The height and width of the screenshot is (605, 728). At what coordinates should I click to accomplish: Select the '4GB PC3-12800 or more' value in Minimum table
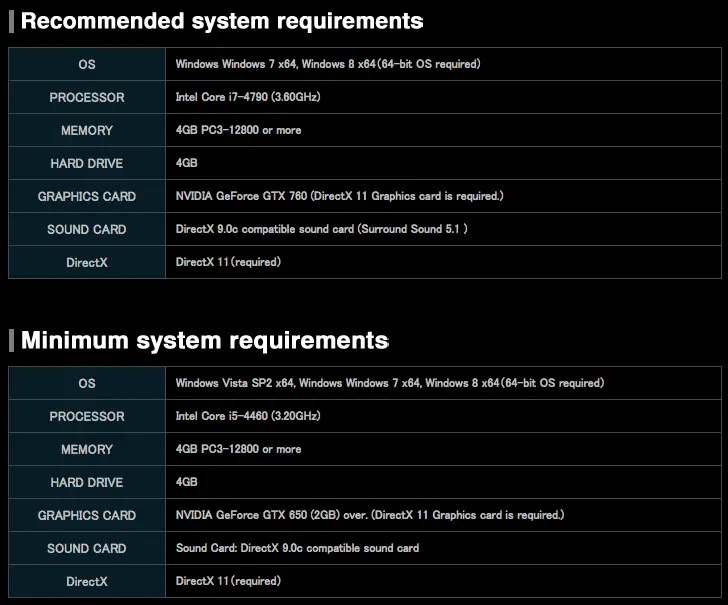point(238,449)
